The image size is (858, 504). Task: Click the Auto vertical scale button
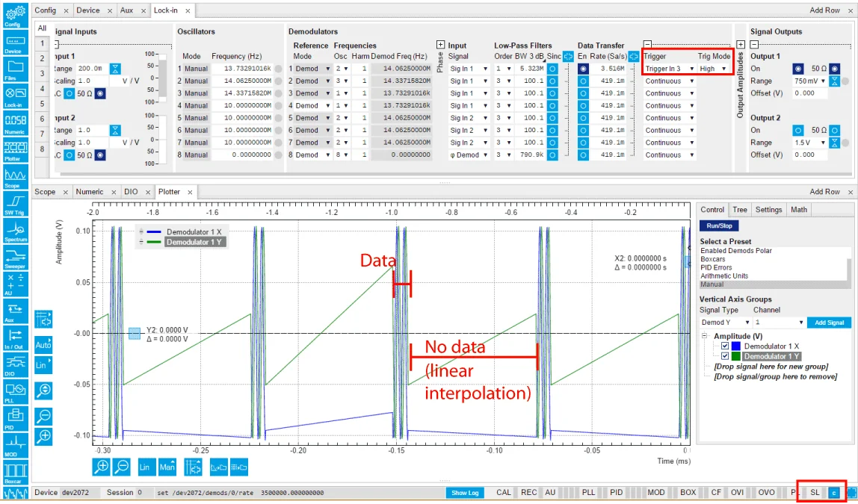(x=43, y=344)
